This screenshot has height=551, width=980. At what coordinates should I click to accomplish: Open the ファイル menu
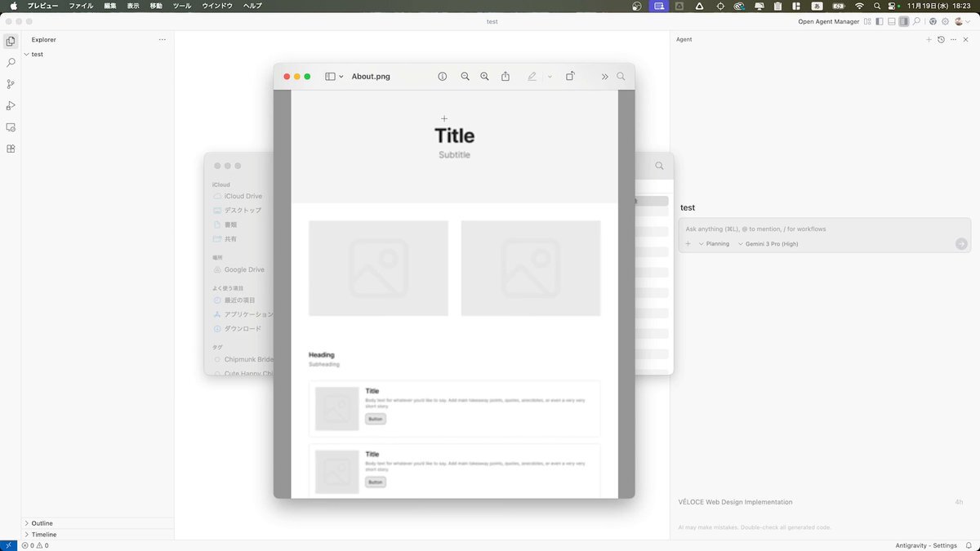(x=81, y=6)
